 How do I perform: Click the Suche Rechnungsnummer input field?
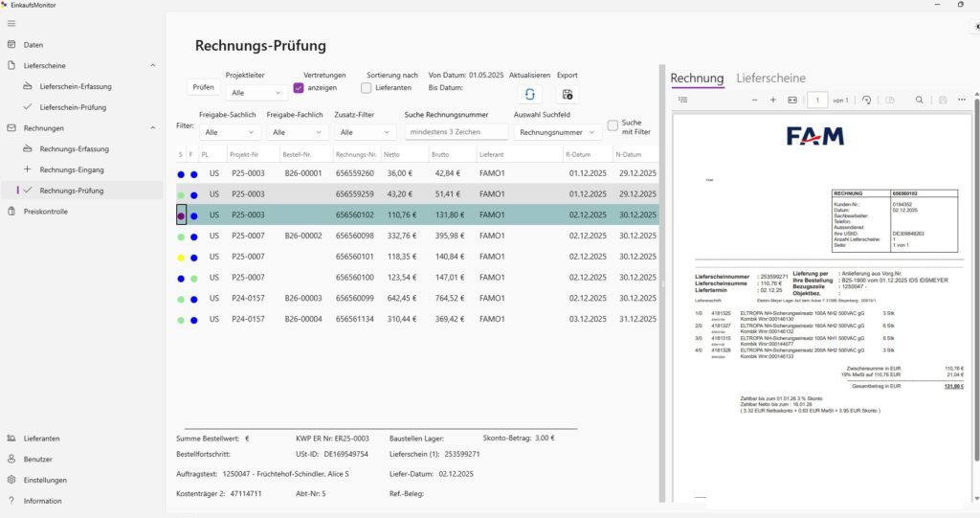coord(457,132)
